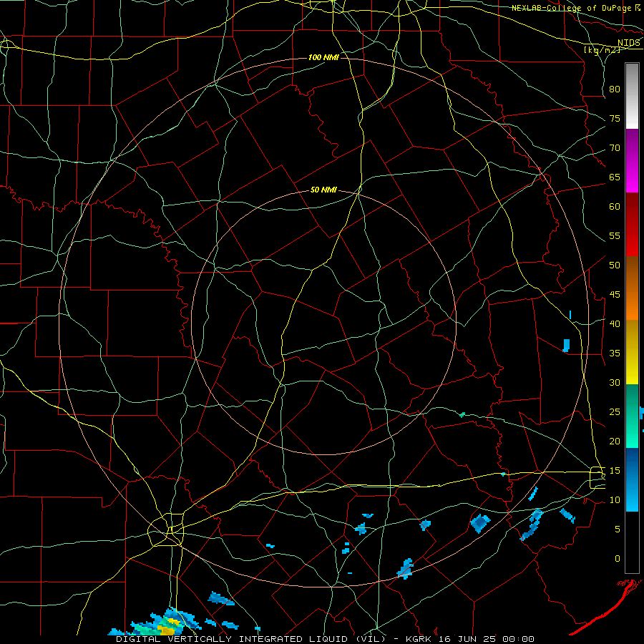
Task: Select the color scale value 80
Action: click(615, 89)
